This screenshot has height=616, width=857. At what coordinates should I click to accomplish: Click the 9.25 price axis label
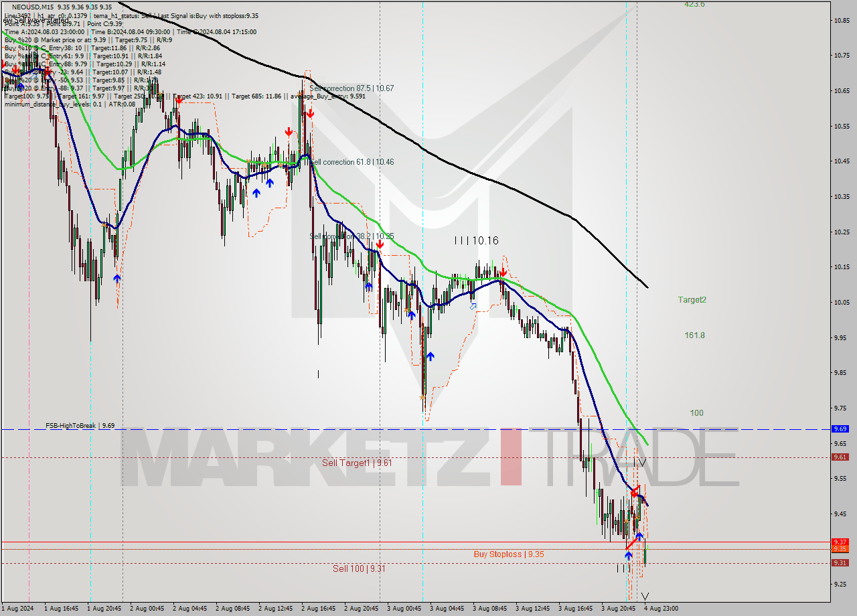841,585
